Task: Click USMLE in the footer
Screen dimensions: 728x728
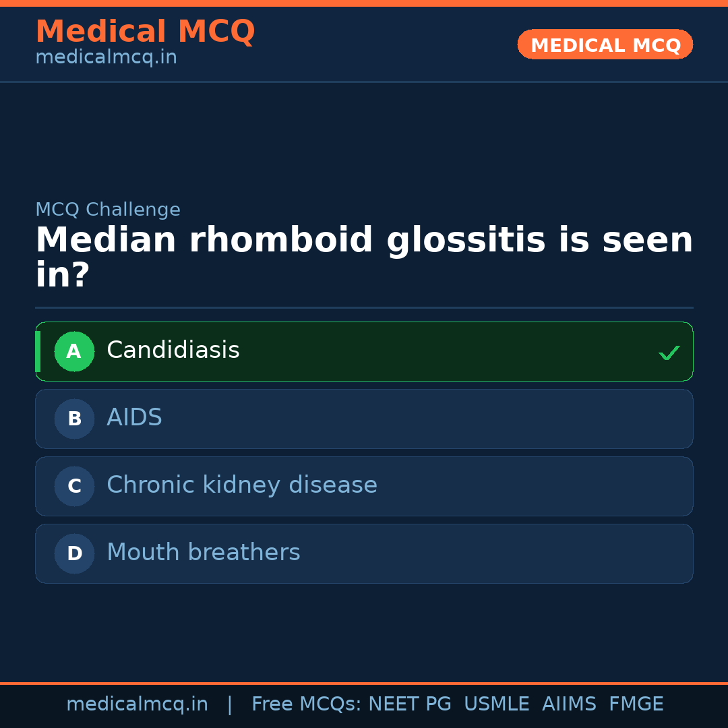Action: (496, 704)
